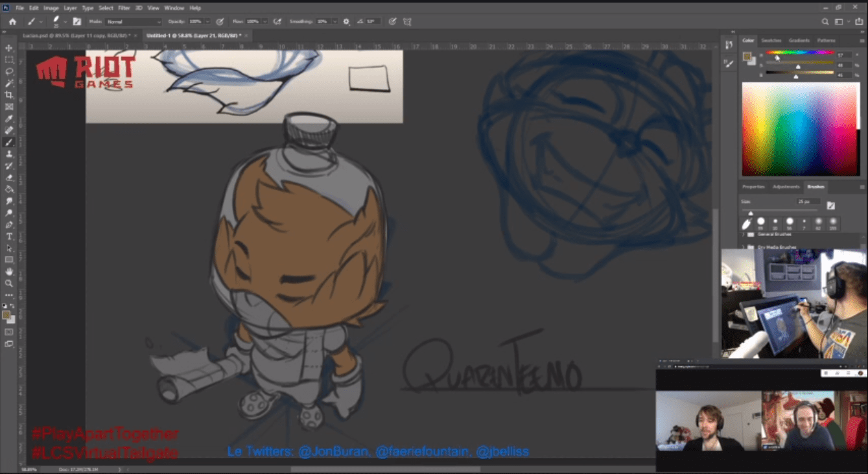
Task: Toggle Quick Mask mode
Action: click(x=9, y=332)
